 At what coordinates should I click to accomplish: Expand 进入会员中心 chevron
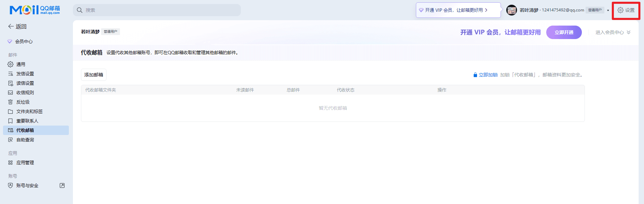[x=629, y=32]
